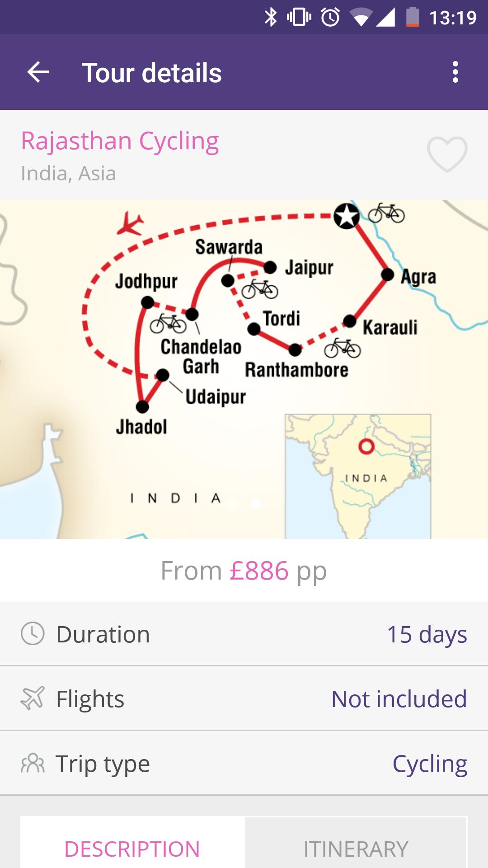Select the Description tab
Image resolution: width=488 pixels, height=868 pixels.
point(132,849)
